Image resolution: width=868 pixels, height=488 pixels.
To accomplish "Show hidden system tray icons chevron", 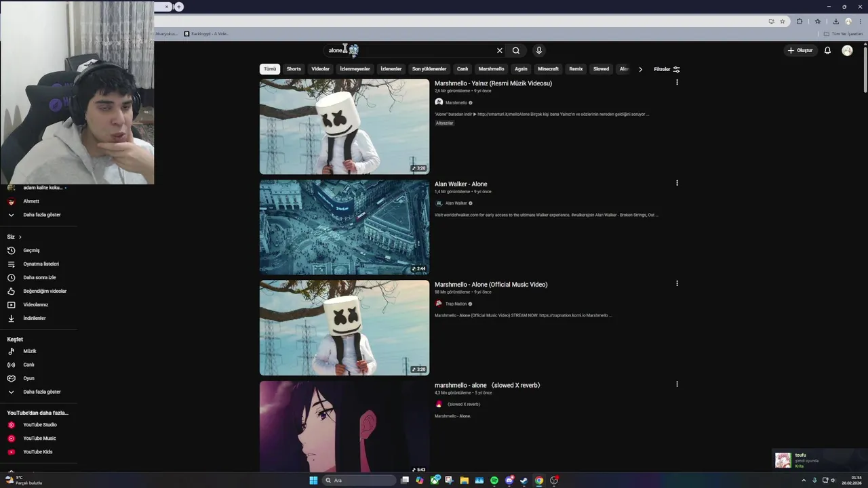I will tap(804, 481).
